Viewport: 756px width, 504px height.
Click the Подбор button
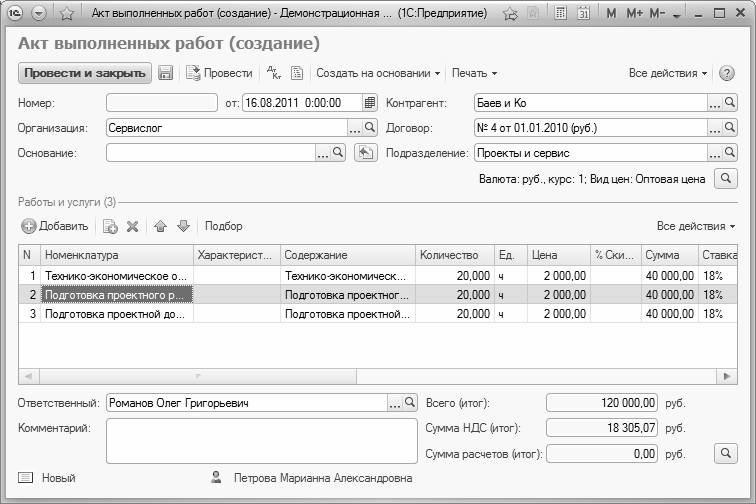[224, 226]
